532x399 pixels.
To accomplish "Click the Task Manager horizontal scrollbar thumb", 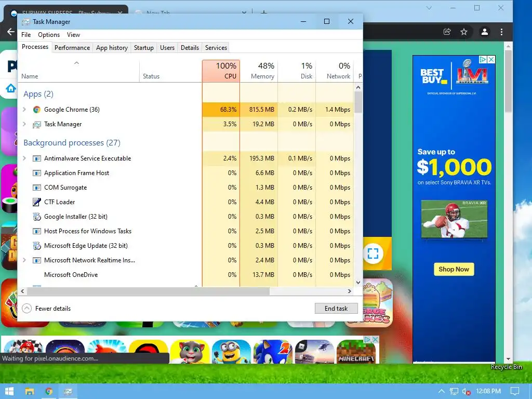I will click(148, 291).
